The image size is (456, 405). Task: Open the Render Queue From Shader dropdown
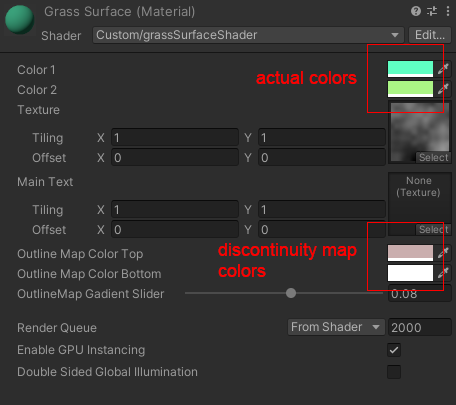point(336,327)
